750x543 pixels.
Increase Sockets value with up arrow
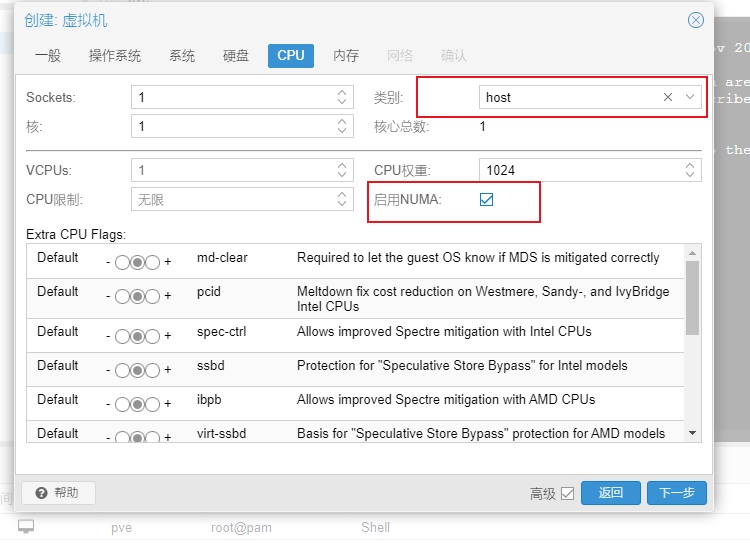[342, 93]
